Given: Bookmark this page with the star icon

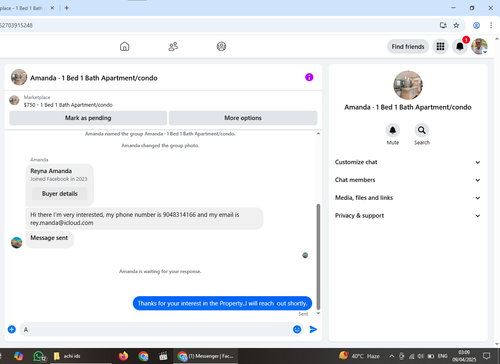Looking at the screenshot, I should 456,25.
